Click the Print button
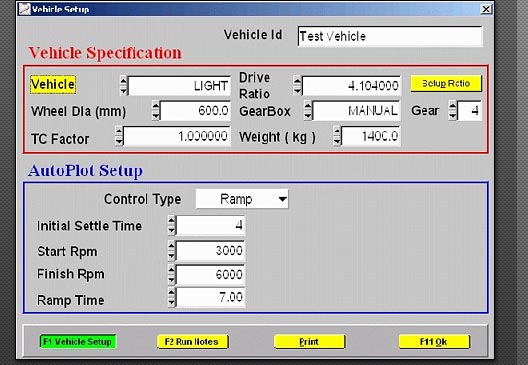The image size is (528, 365). pyautogui.click(x=309, y=342)
